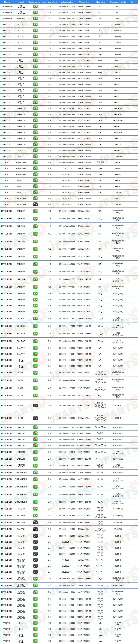Select engine code G4KA cell
Viewport: 138px width, 644px height.
(x=118, y=168)
